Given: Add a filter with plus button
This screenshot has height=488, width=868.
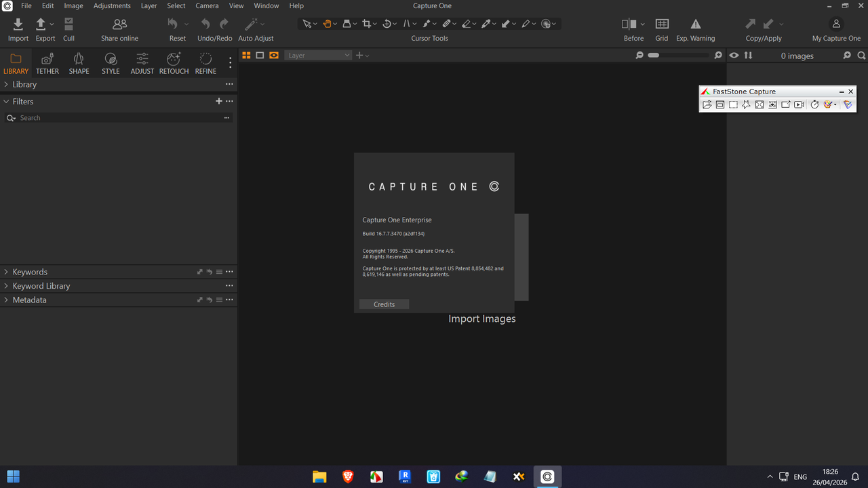Looking at the screenshot, I should 218,101.
